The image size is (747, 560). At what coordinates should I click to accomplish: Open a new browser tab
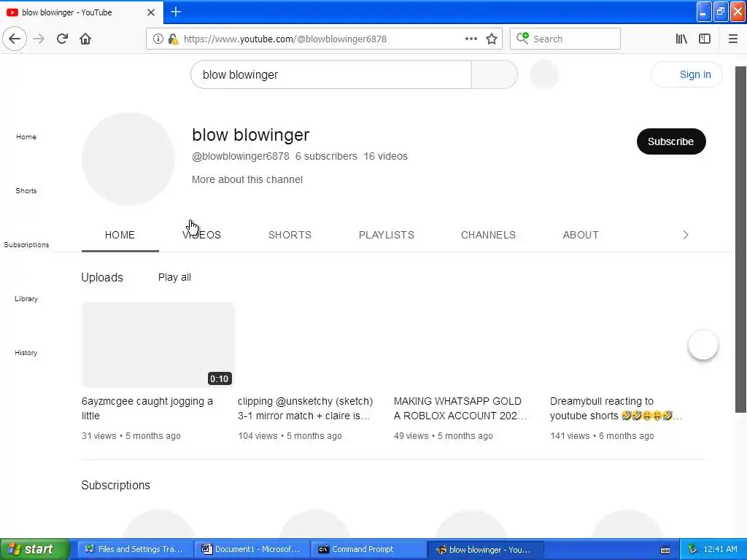point(176,12)
